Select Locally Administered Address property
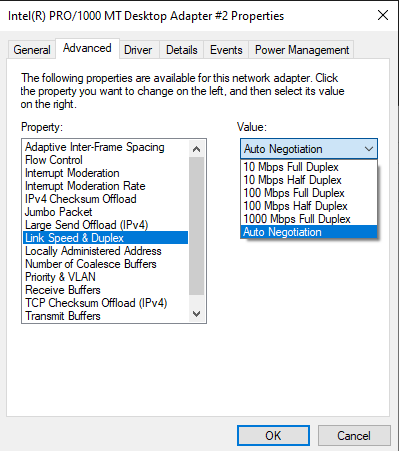399x451 pixels. coord(106,251)
